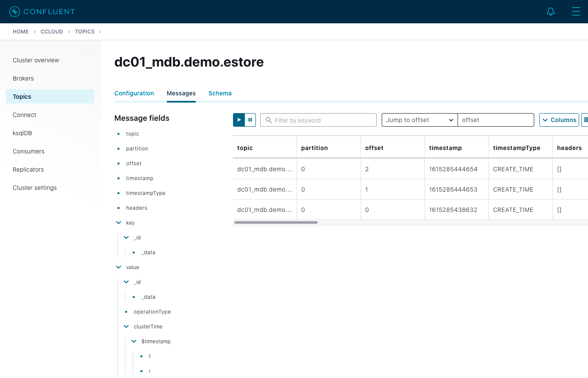Click the HOME breadcrumb
The width and height of the screenshot is (588, 378).
coord(21,32)
